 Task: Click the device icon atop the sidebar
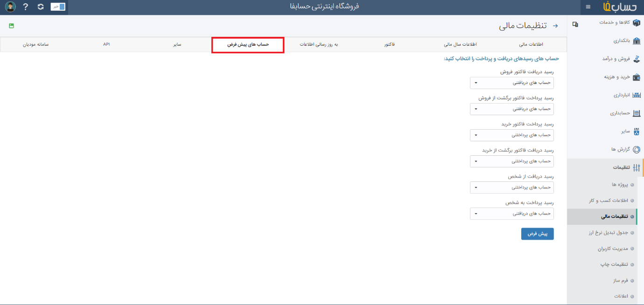(x=575, y=24)
